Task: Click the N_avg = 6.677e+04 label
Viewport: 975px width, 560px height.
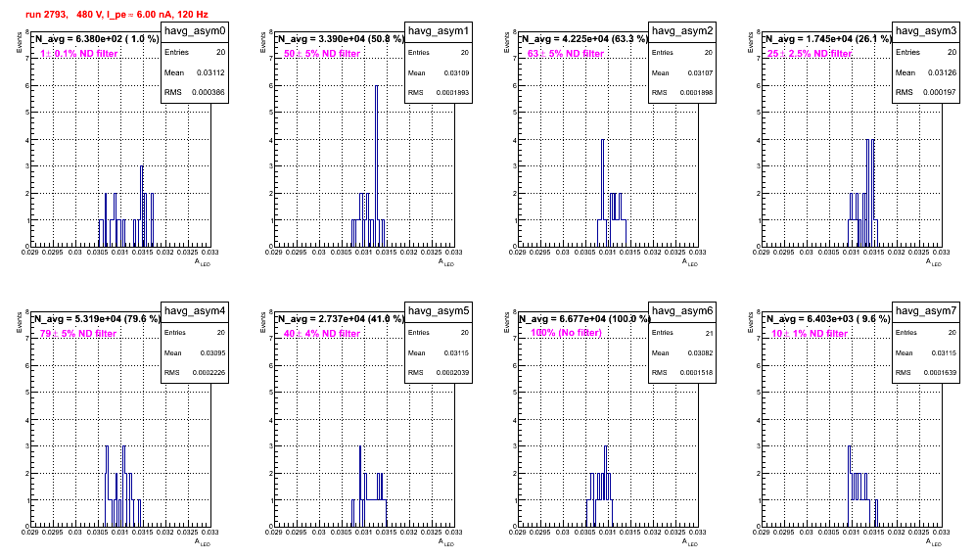Action: pyautogui.click(x=584, y=319)
